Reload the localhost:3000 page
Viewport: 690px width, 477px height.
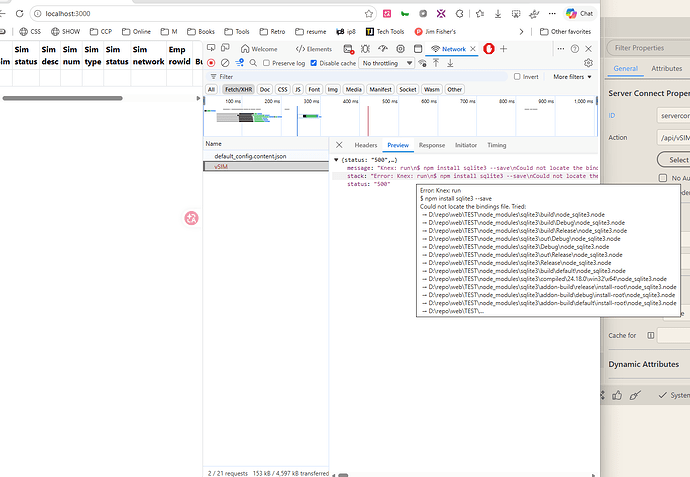[19, 14]
